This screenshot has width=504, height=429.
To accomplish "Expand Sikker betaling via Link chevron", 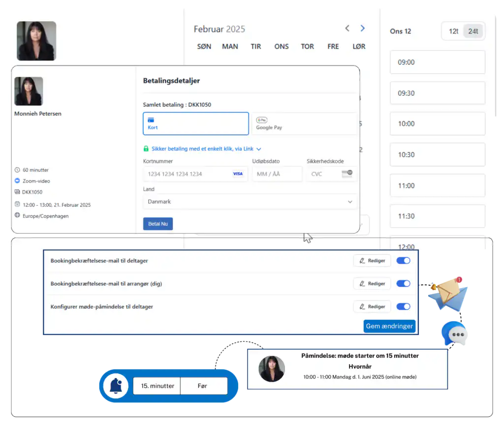I will [x=259, y=149].
